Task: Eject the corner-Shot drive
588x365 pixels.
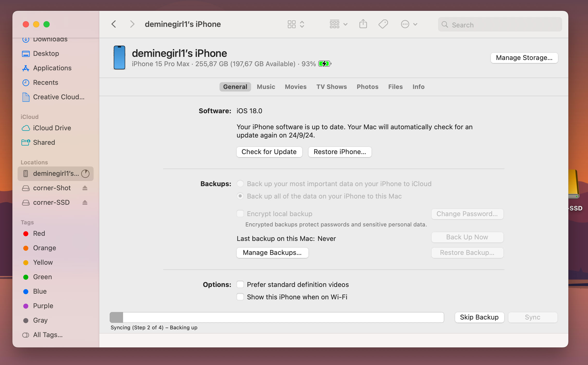Action: (x=85, y=188)
